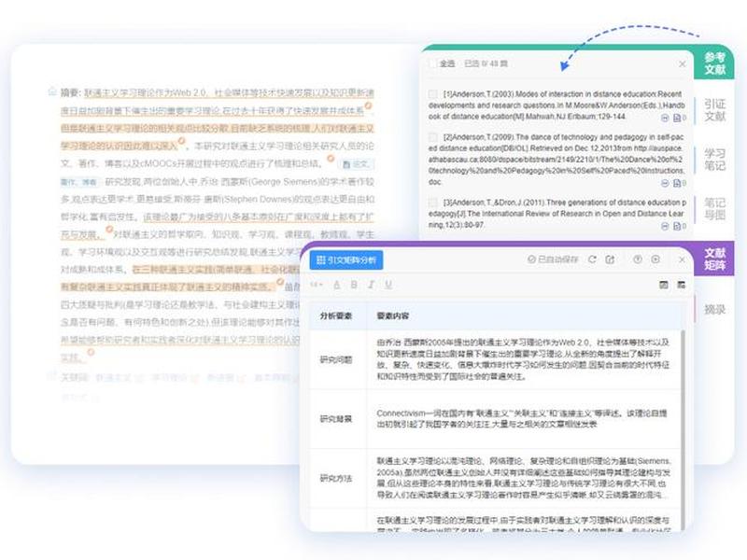Screen dimensions: 747x560
Task: Click the orange annotation marker before 本研究对联通主义
Action: 181,141
